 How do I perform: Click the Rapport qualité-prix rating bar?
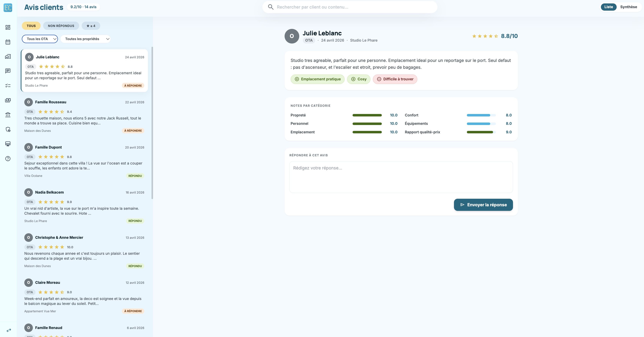[481, 132]
